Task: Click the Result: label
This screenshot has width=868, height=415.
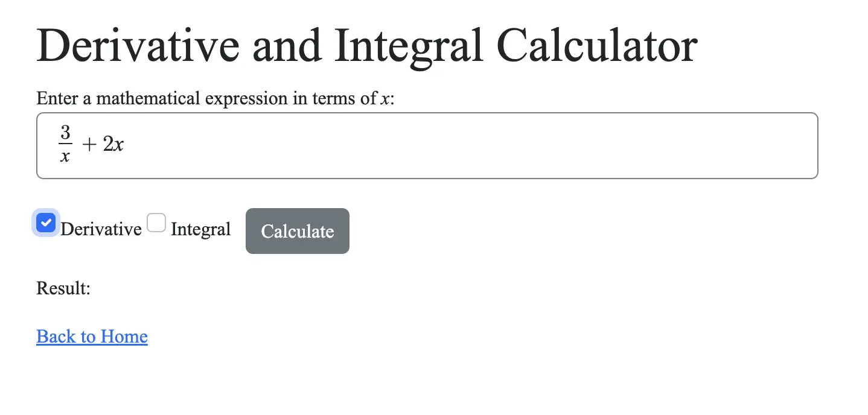Action: [x=63, y=288]
